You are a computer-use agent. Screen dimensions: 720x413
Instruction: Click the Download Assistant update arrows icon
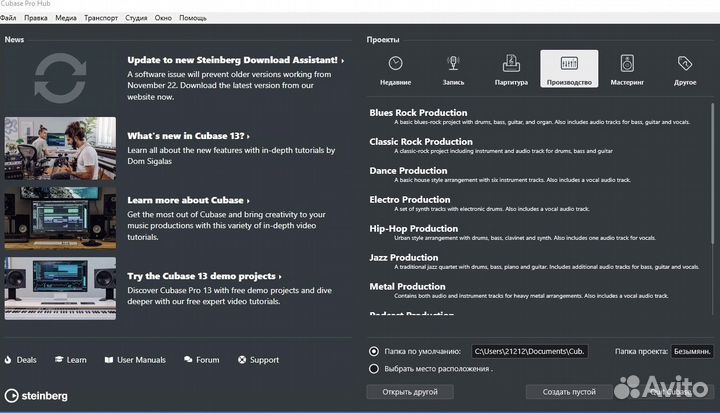coord(60,78)
